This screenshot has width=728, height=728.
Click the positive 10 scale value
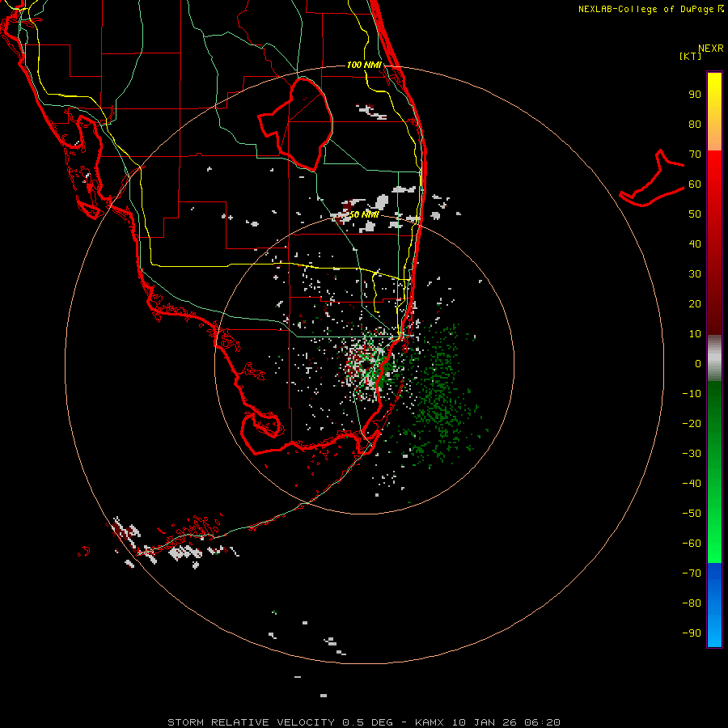coord(695,334)
